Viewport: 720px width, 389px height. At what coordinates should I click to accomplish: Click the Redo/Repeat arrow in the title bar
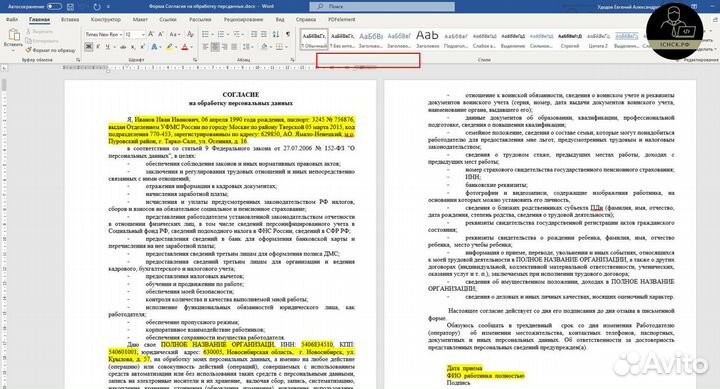pyautogui.click(x=97, y=7)
